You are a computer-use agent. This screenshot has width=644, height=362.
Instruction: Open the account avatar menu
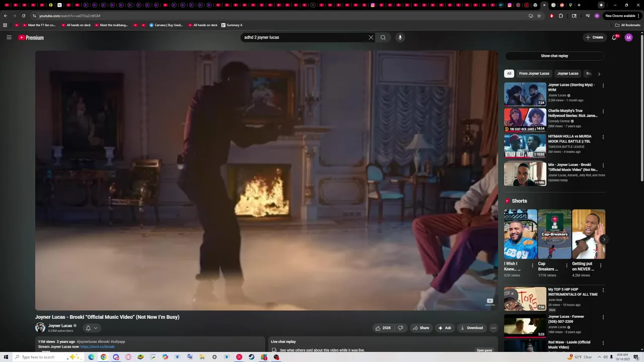coord(628,37)
